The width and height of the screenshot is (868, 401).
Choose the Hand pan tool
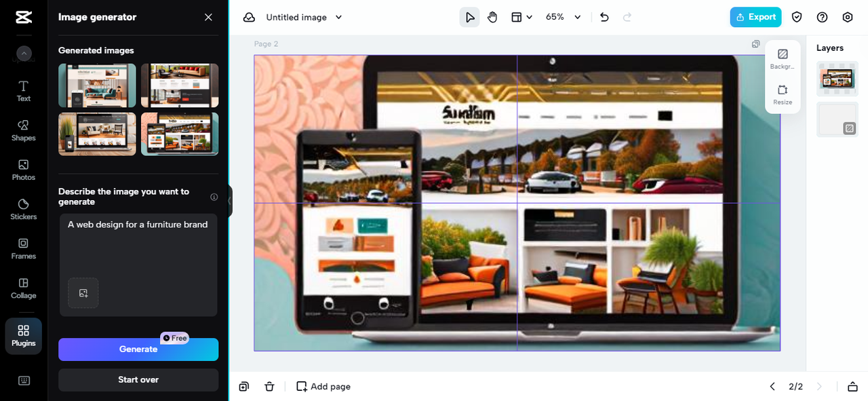coord(492,17)
